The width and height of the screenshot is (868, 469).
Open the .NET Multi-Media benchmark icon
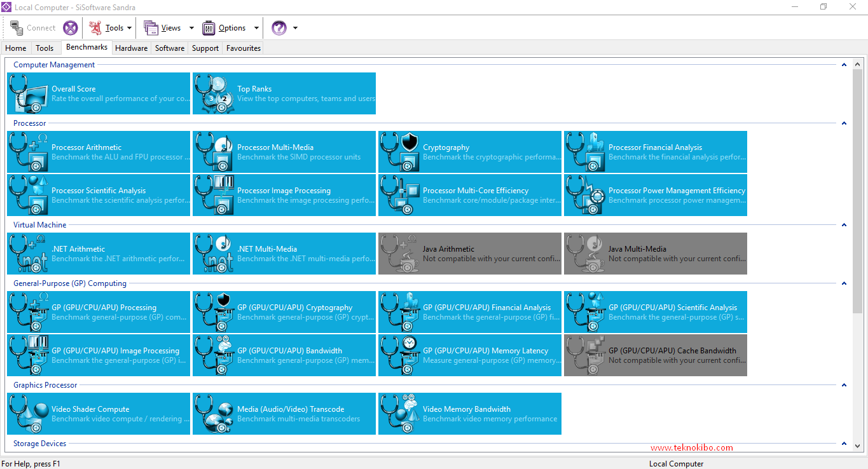(x=214, y=254)
